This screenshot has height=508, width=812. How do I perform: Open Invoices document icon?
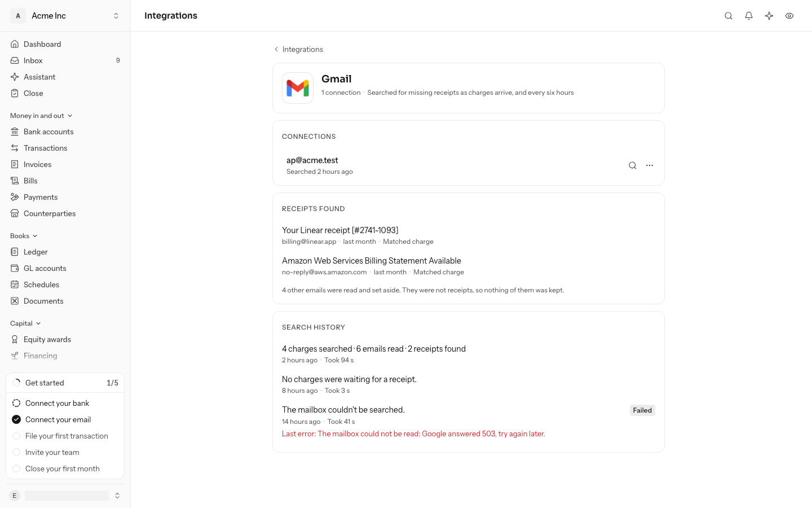pyautogui.click(x=15, y=164)
